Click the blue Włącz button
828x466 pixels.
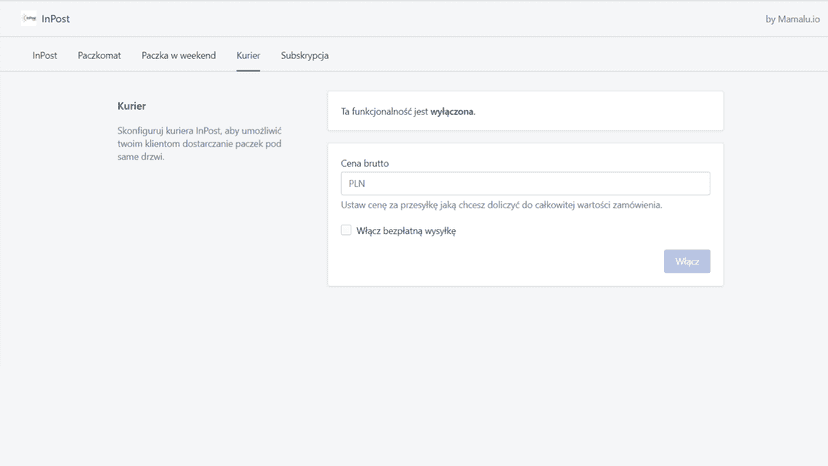click(x=687, y=262)
